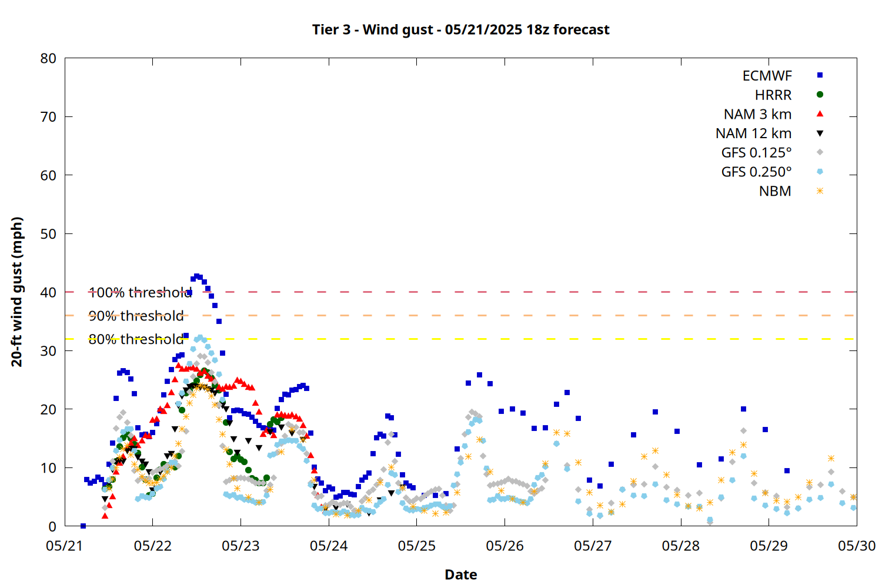Click the ECMWF blue square legend marker
This screenshot has width=882, height=588.
pos(820,75)
